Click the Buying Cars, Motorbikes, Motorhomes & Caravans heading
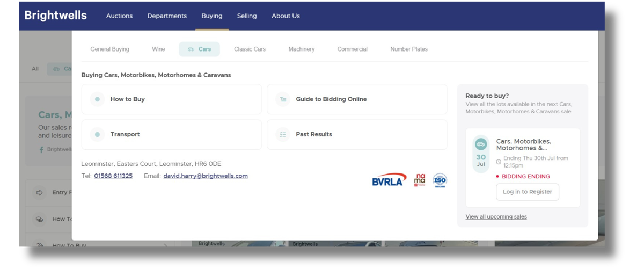644x269 pixels. tap(156, 75)
